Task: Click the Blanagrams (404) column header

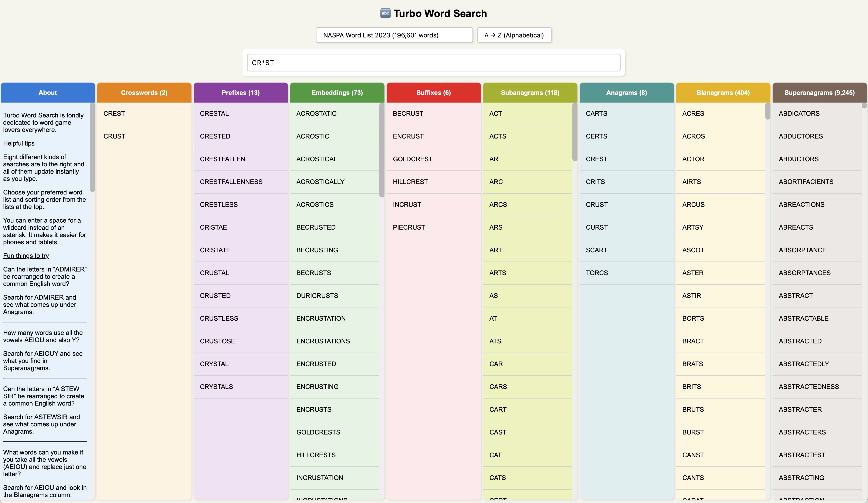Action: click(x=723, y=92)
